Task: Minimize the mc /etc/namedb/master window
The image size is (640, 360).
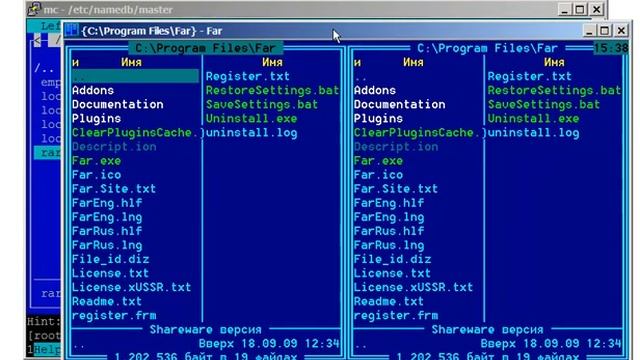Action: (x=564, y=9)
